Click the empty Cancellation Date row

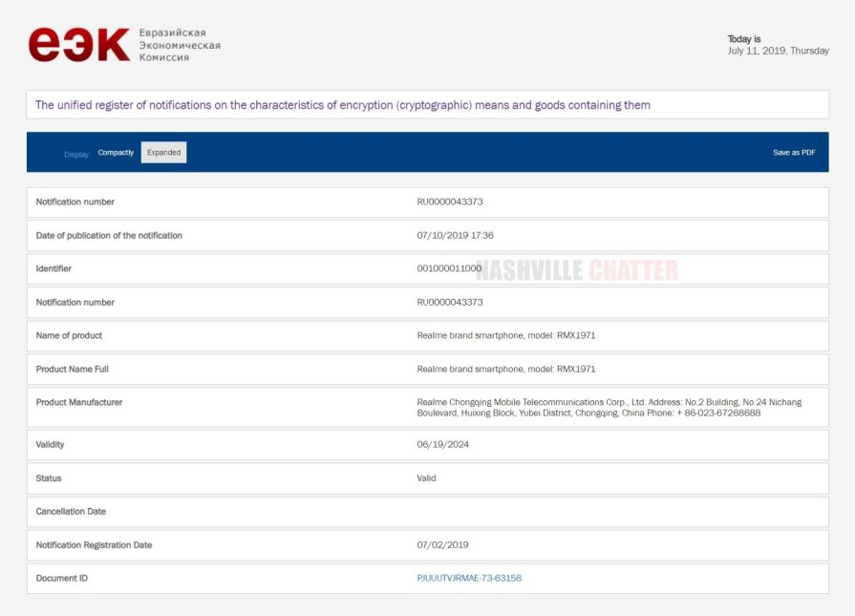pos(427,511)
